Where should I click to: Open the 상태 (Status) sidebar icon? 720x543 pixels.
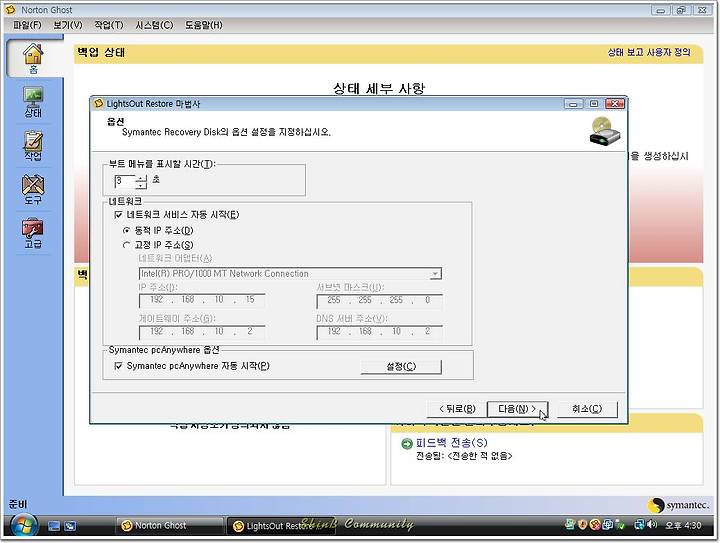coord(33,102)
